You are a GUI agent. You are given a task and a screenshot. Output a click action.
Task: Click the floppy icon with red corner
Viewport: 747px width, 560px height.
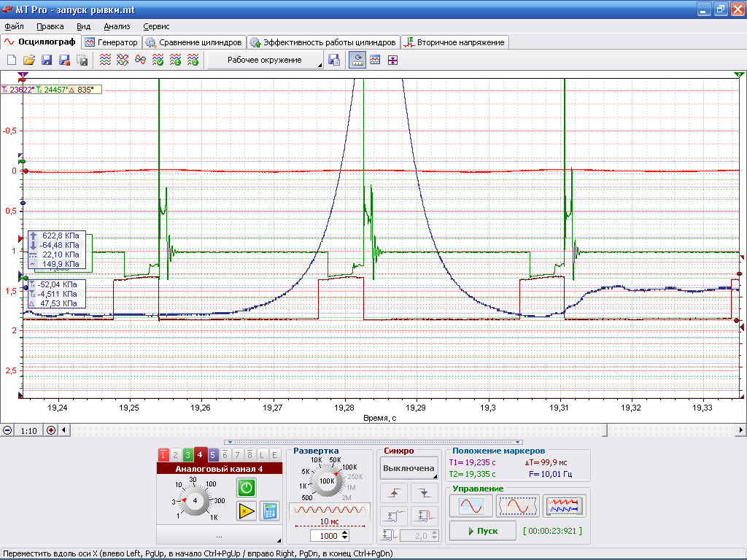click(64, 60)
